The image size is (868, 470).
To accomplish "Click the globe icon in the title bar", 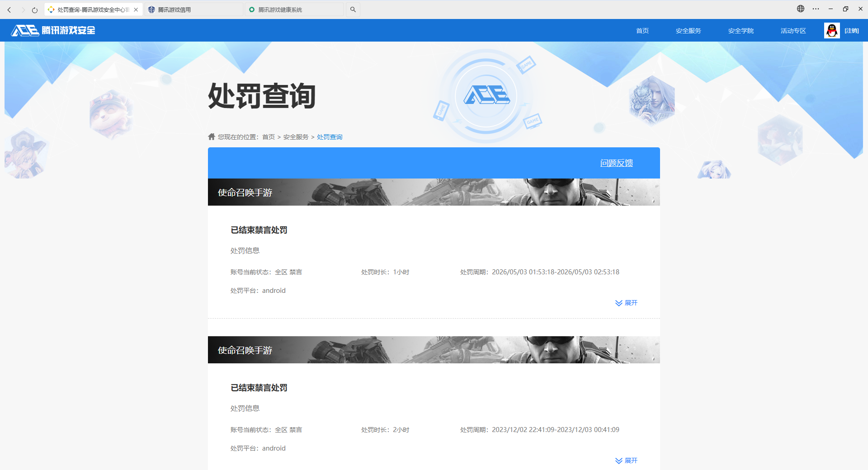I will tap(801, 9).
